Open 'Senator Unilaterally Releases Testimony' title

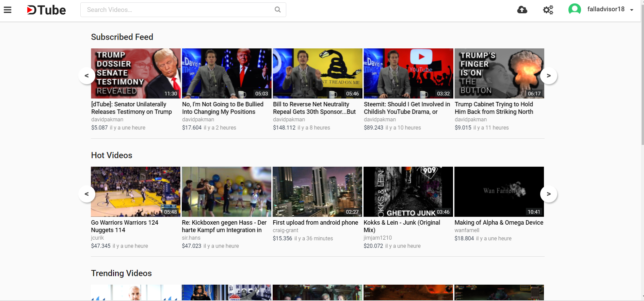(x=132, y=108)
